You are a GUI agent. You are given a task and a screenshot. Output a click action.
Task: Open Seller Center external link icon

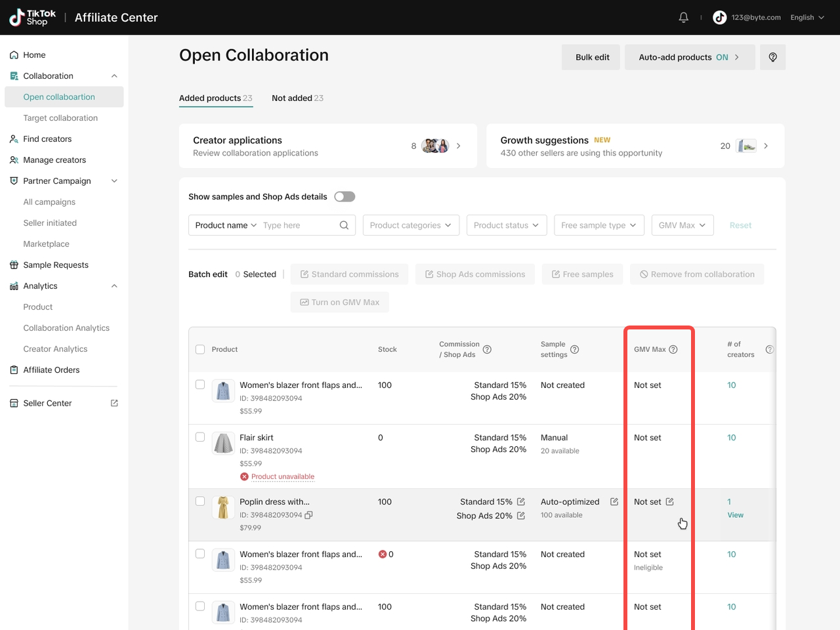point(114,403)
